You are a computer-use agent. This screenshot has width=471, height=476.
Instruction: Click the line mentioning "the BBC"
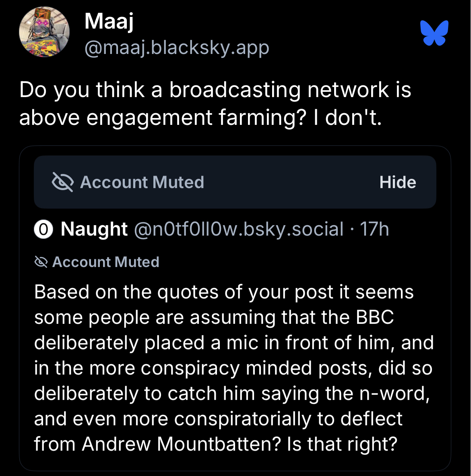click(x=214, y=317)
